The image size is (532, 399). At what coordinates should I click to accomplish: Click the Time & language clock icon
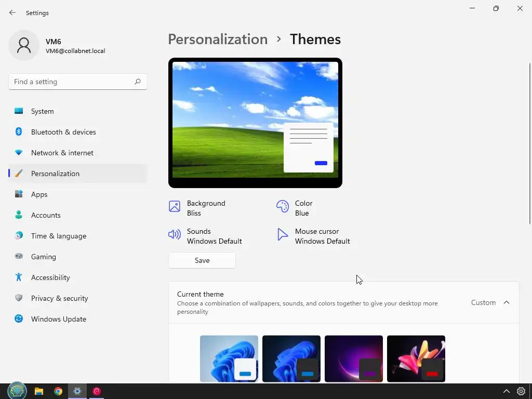point(19,235)
